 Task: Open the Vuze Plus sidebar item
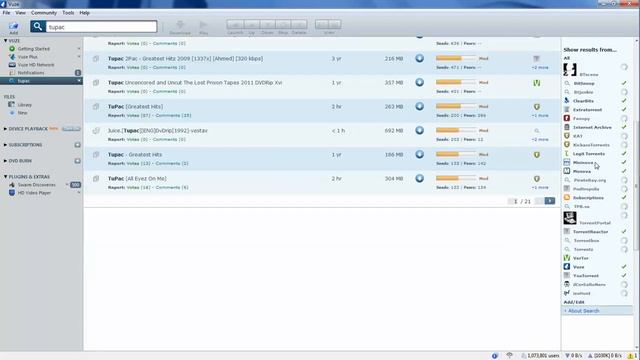[x=27, y=57]
